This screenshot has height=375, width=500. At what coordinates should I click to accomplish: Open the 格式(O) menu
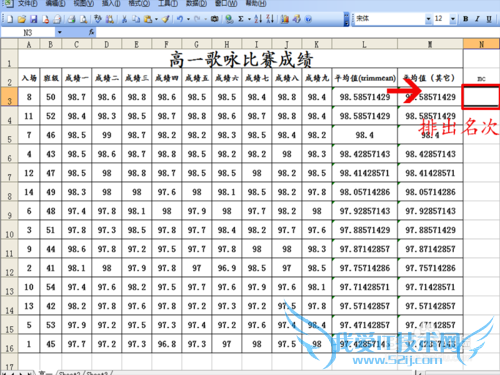coord(139,4)
